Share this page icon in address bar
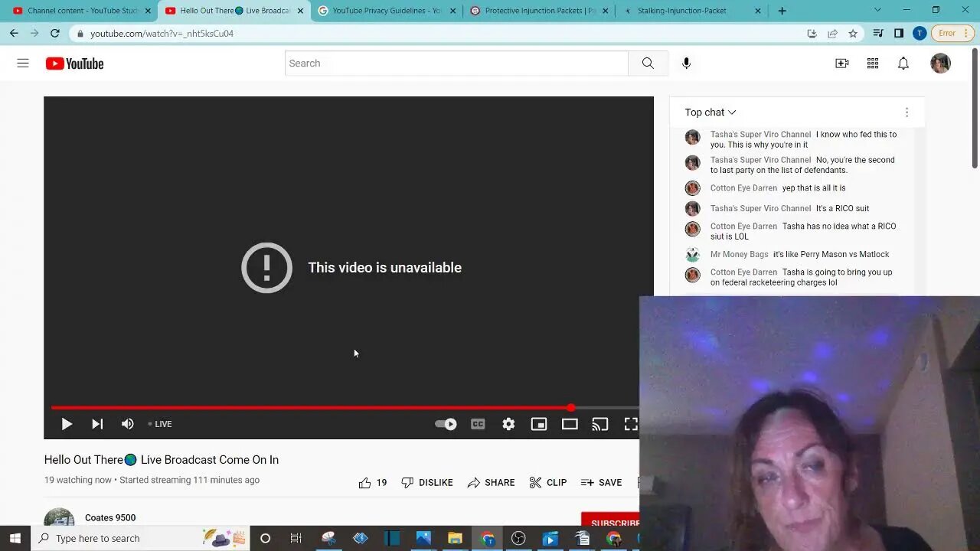The image size is (980, 551). tap(832, 34)
